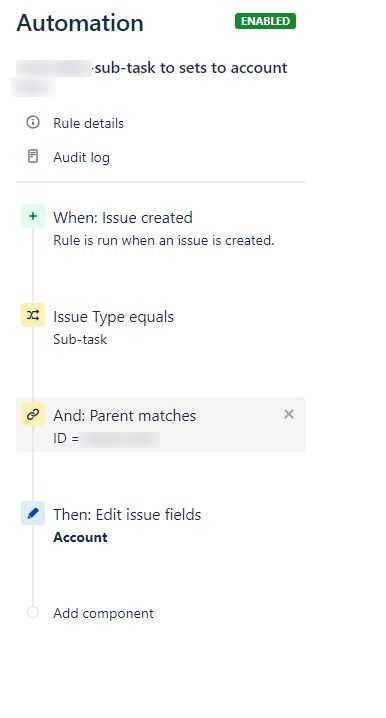
Task: Open the Audit log
Action: click(82, 157)
